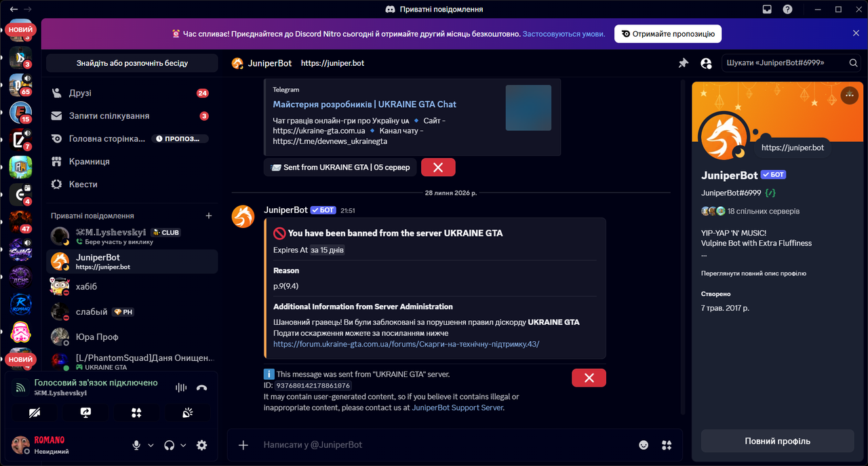Click the plus attachment icon in message bar
868x466 pixels.
[x=243, y=445]
